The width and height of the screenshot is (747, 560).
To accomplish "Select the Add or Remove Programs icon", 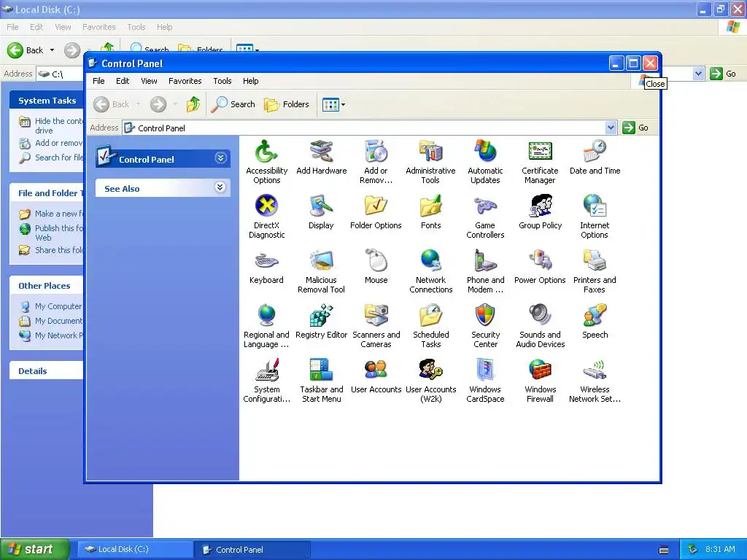I will click(x=376, y=152).
